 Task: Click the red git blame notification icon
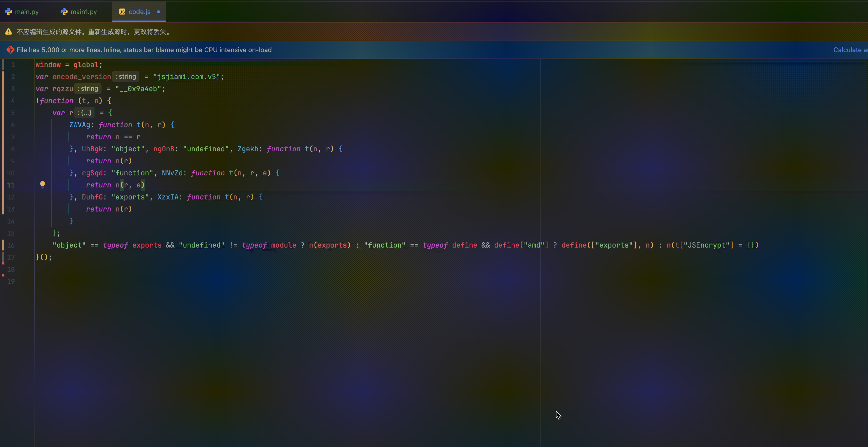pos(10,50)
